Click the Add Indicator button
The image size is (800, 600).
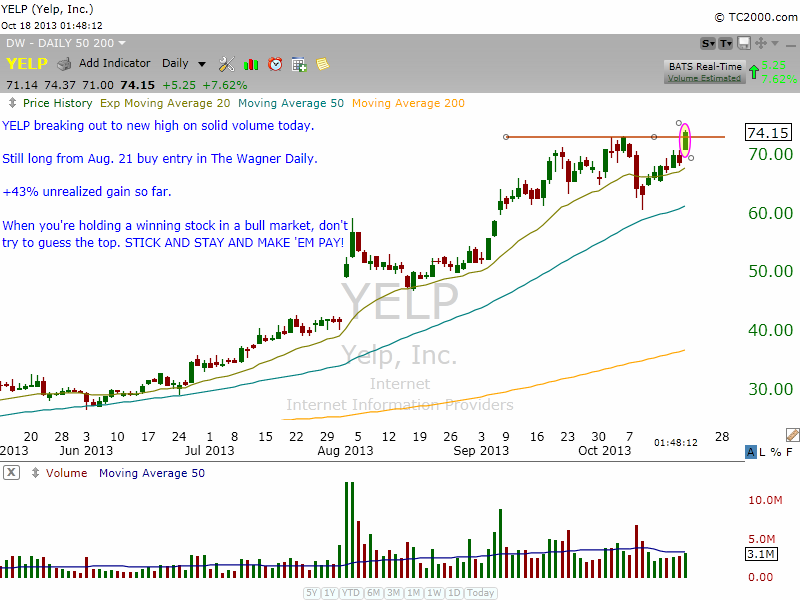(114, 63)
